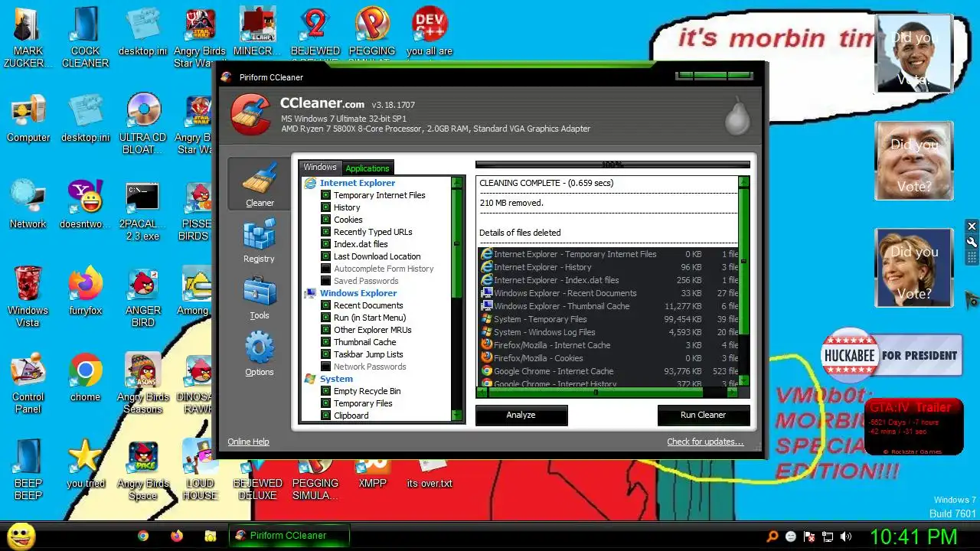Image resolution: width=980 pixels, height=551 pixels.
Task: Click the HUCKABEE FOR PRESIDENT gadget
Action: tap(891, 355)
